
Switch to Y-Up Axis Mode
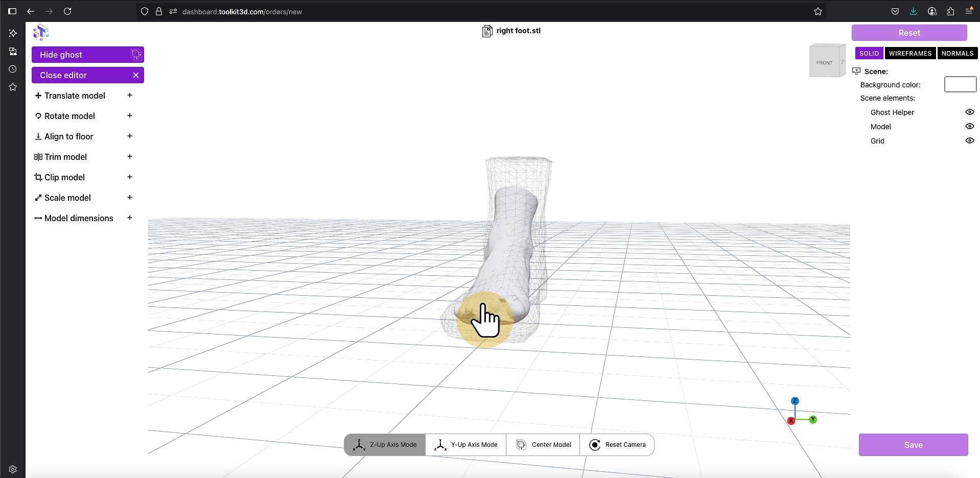click(465, 445)
